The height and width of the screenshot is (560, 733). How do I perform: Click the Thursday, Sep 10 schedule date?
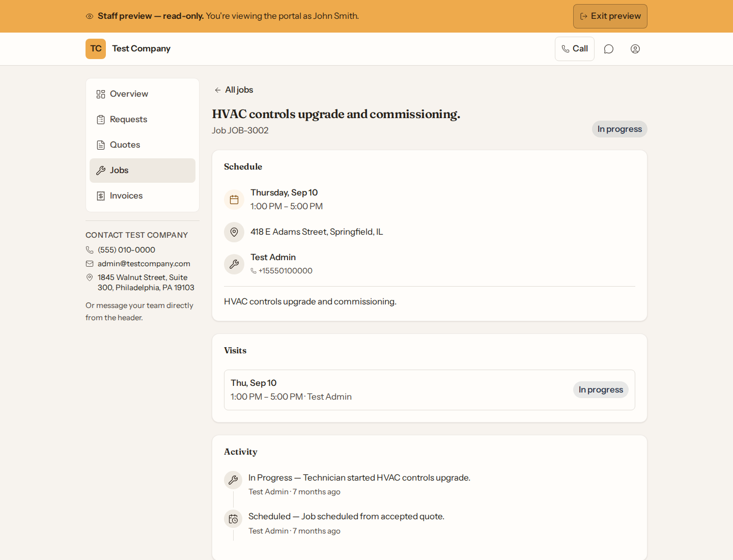click(284, 192)
